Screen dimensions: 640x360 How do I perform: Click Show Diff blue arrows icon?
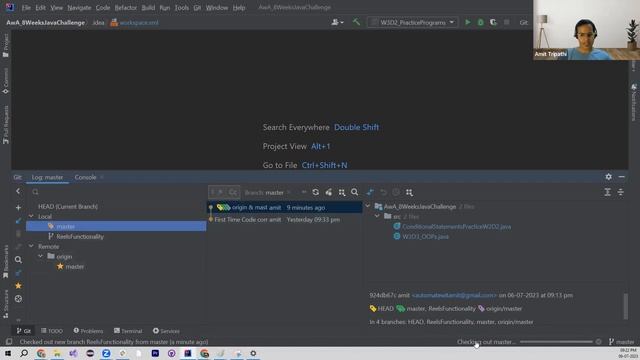pos(370,192)
